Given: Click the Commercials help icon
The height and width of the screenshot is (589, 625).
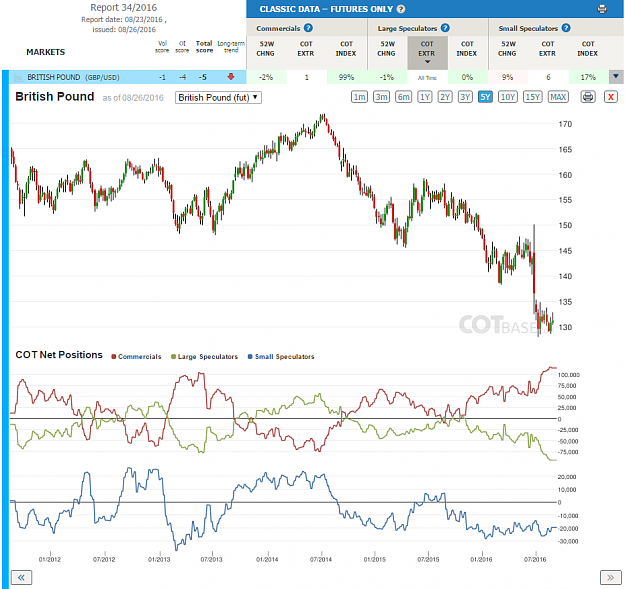Looking at the screenshot, I should point(308,28).
